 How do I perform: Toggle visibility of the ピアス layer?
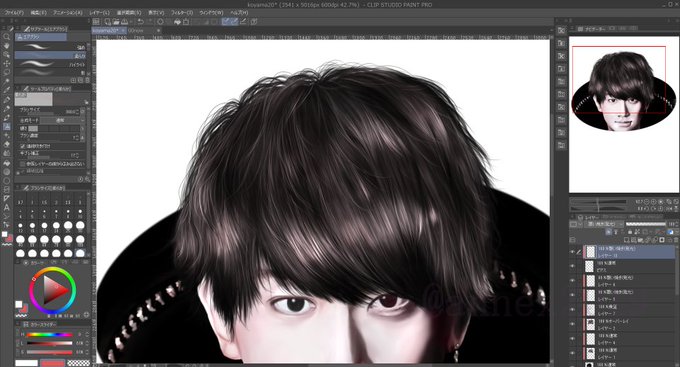(x=572, y=266)
